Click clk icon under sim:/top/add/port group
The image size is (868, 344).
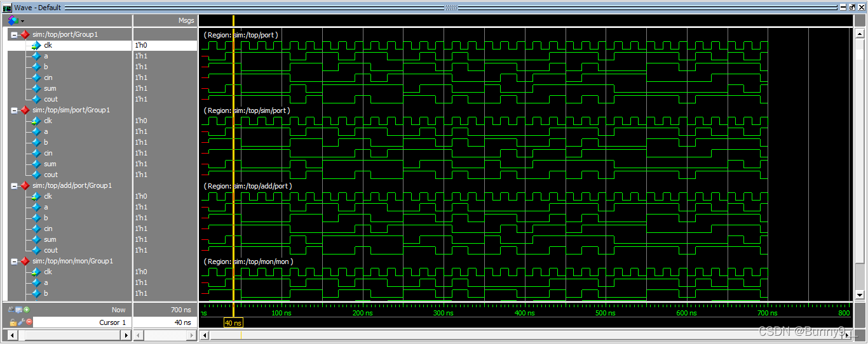pos(36,196)
